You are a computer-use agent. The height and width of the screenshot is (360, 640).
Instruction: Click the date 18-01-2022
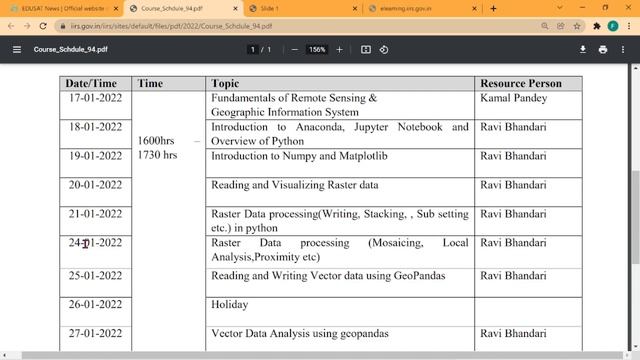95,127
